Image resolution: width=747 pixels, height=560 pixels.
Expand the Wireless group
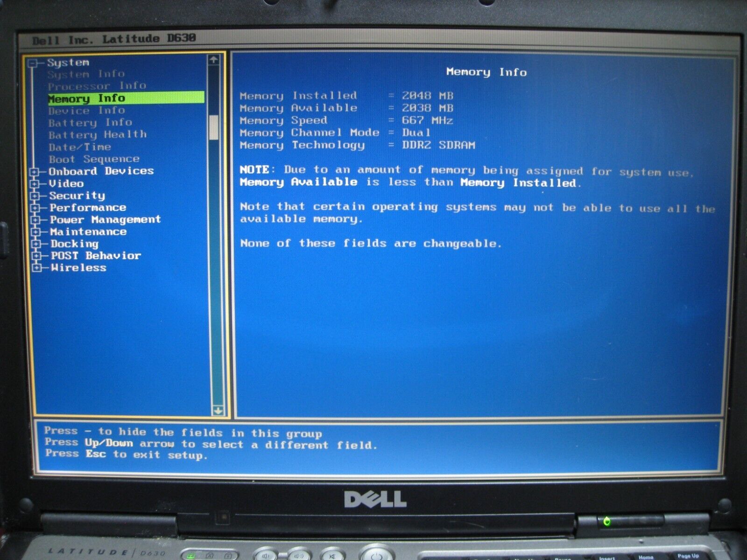[x=37, y=268]
